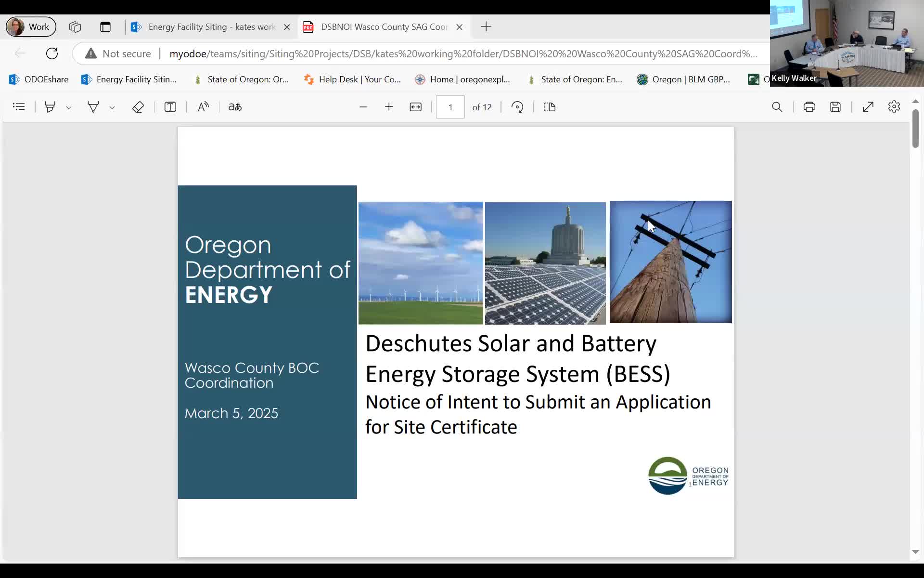
Task: Expand the Highlight color dropdown arrow
Action: tap(69, 108)
